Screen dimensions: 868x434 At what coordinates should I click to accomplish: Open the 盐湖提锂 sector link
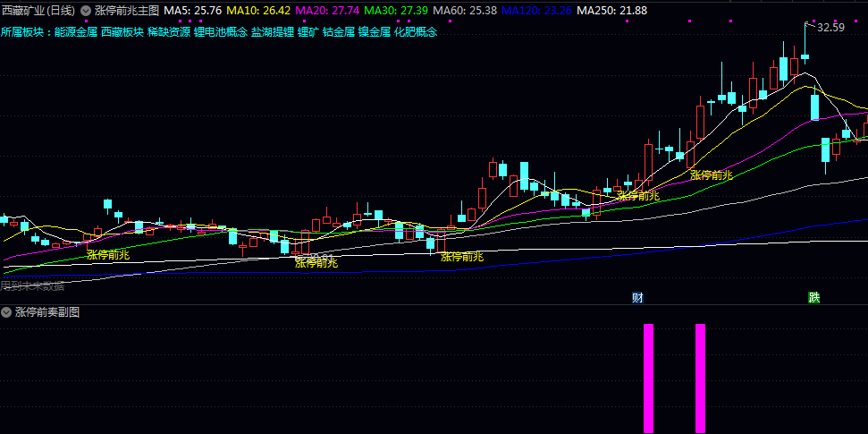click(273, 32)
